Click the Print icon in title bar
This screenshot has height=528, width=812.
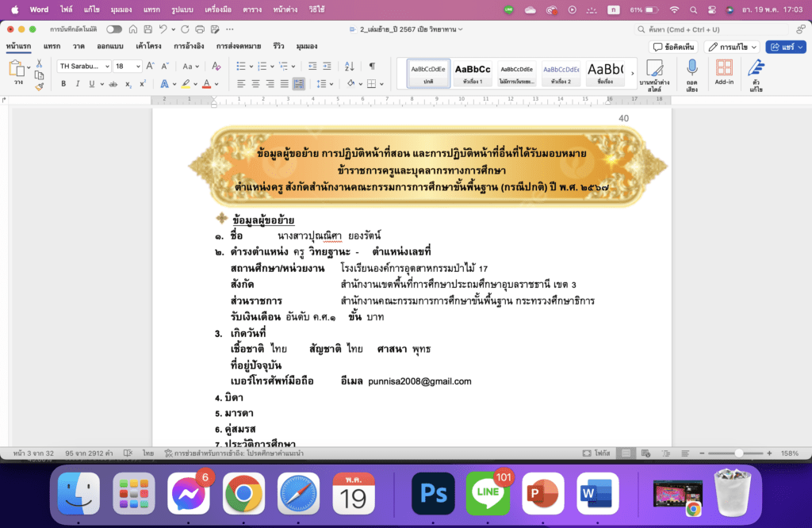[x=200, y=29]
